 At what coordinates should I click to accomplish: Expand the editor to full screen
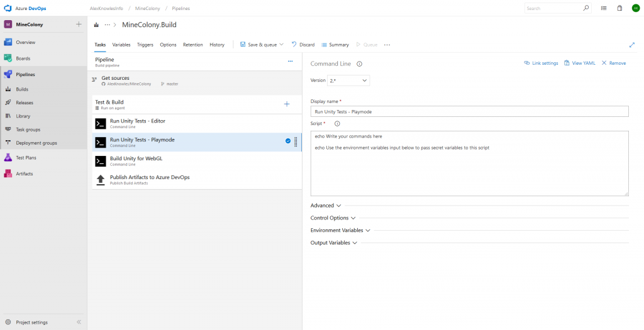(x=631, y=45)
